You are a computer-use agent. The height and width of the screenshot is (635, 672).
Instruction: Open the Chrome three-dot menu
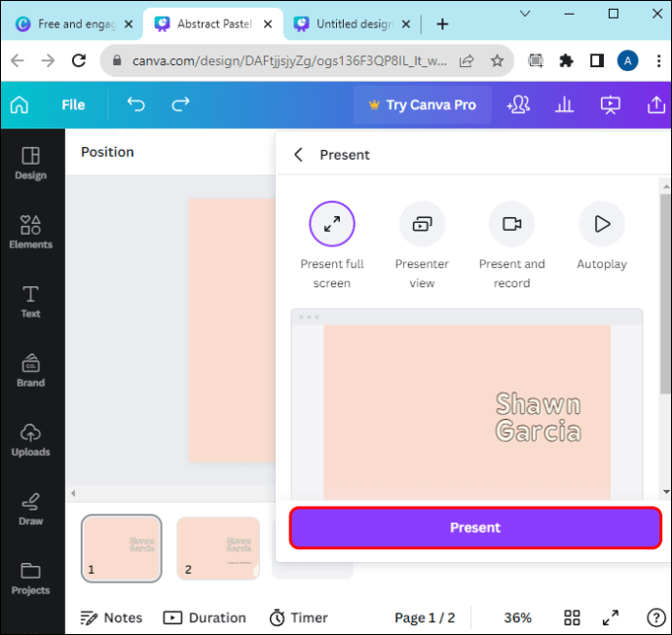tap(658, 60)
